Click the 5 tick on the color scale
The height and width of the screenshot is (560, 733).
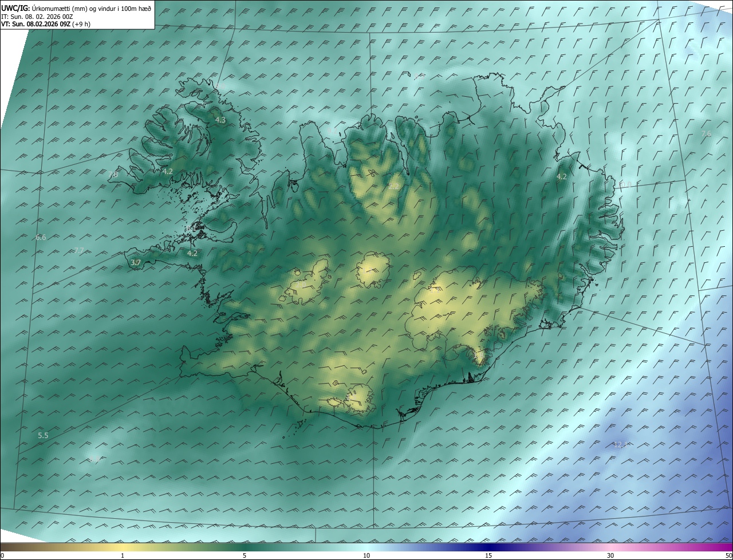pyautogui.click(x=245, y=555)
